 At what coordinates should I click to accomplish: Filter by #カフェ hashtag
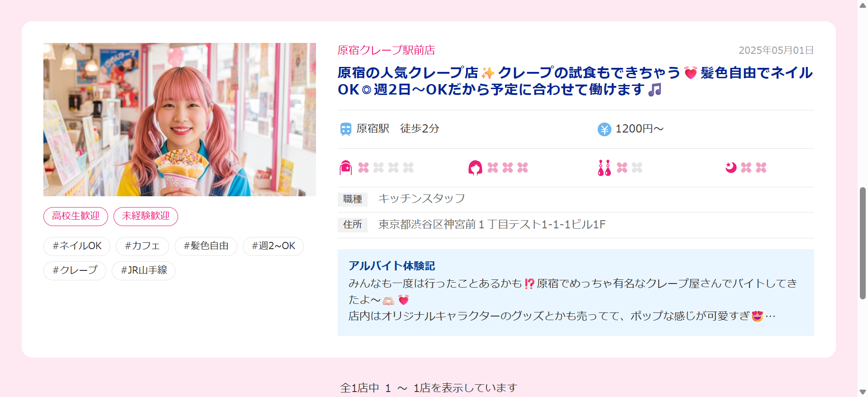pyautogui.click(x=142, y=246)
